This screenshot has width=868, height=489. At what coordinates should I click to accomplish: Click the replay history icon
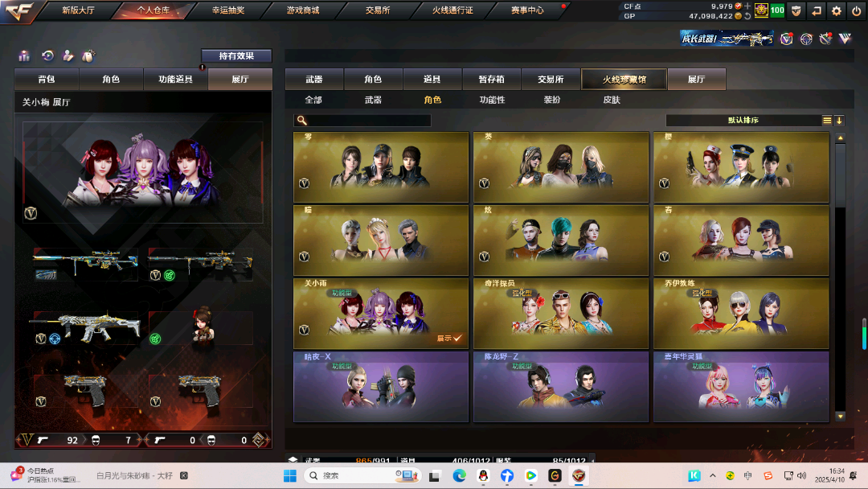[47, 55]
